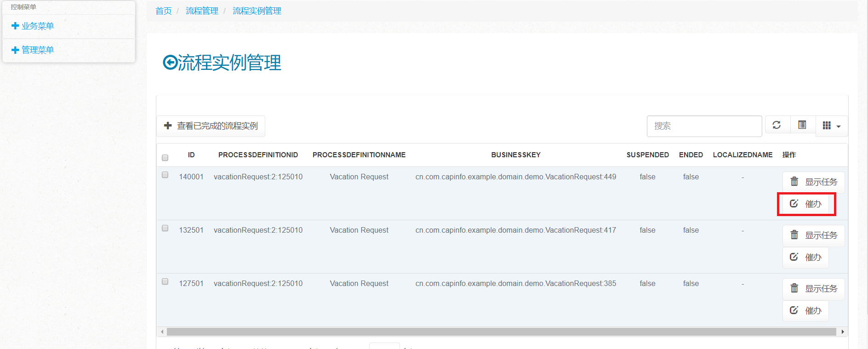Open 流程管理 breadcrumb link
Image resolution: width=868 pixels, height=349 pixels.
202,11
